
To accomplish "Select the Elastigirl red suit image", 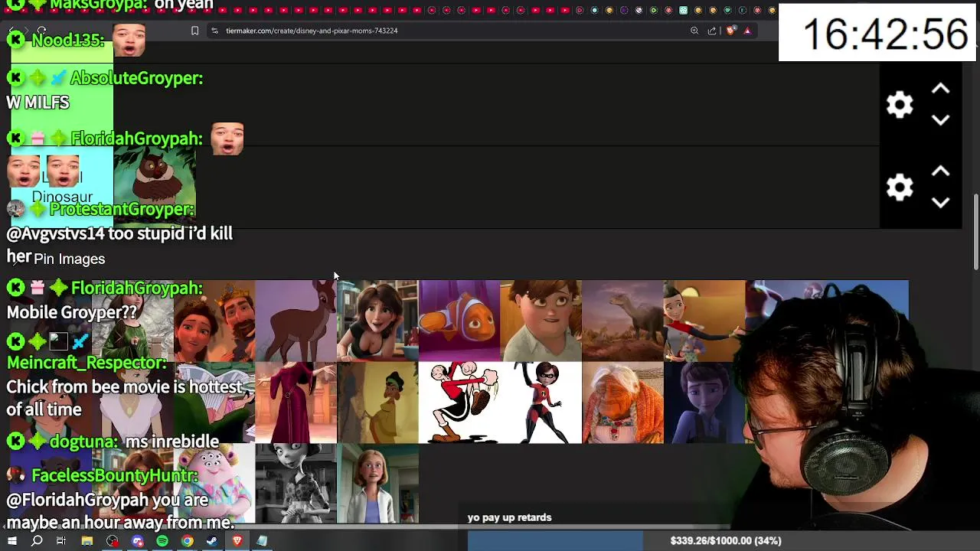I will coord(541,403).
